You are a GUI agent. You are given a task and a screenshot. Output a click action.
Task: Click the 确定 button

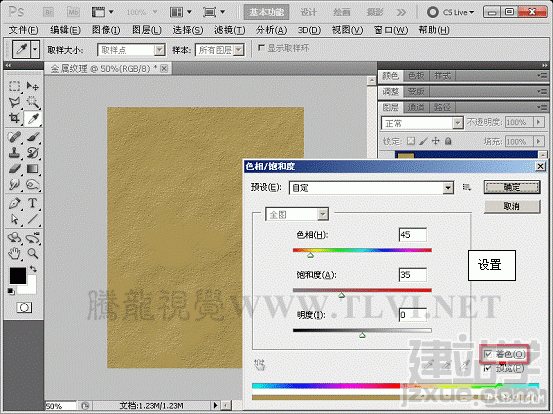point(512,187)
